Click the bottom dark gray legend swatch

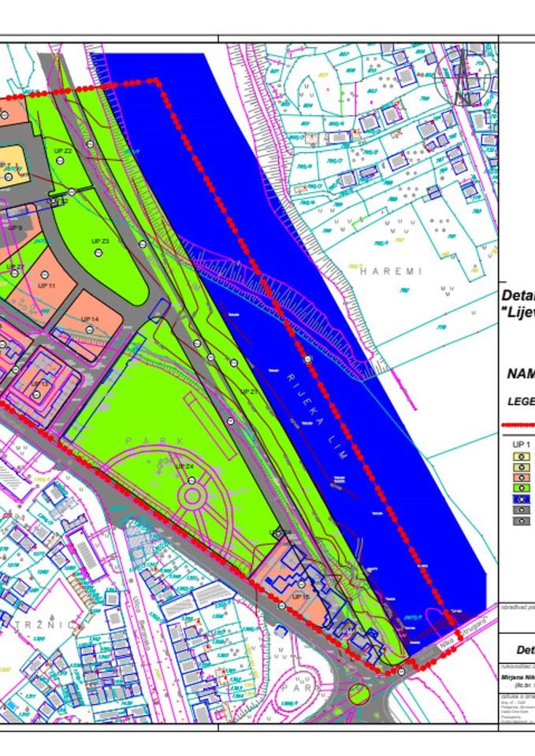[522, 521]
